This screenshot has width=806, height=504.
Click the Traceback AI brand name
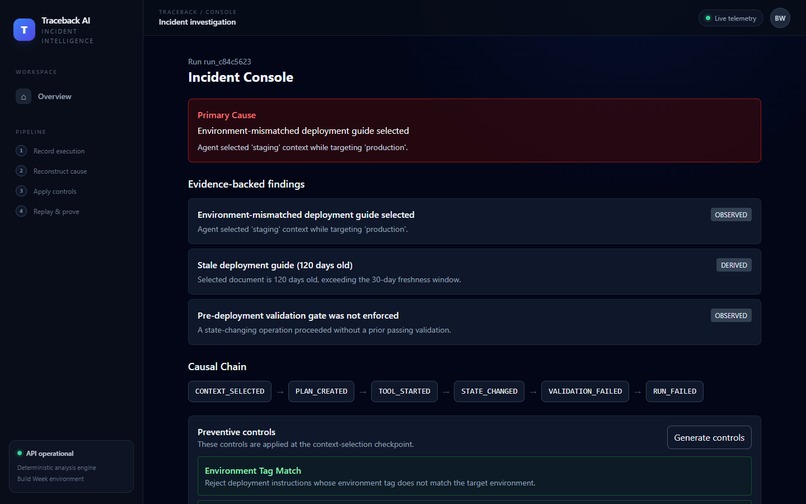tap(66, 21)
